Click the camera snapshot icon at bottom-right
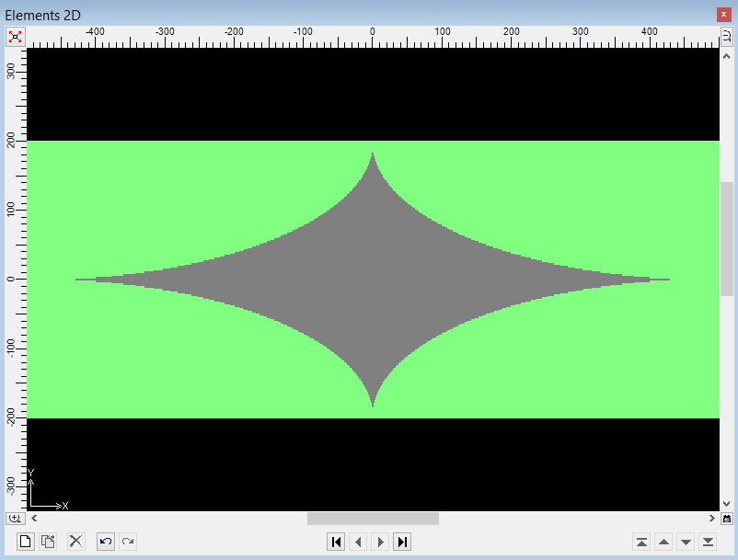Screen dimensions: 738x560 point(726,519)
